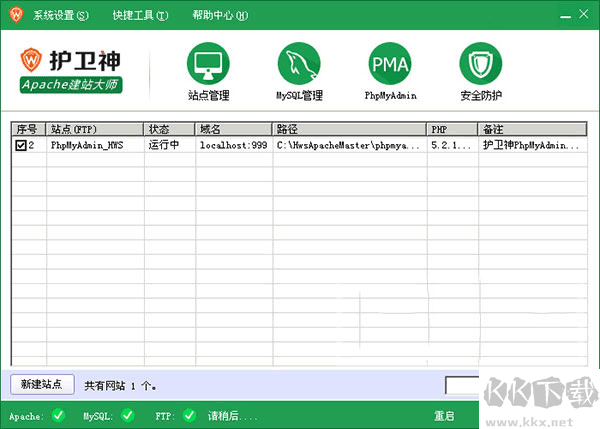
Task: Click the MySQL status checkmark
Action: [128, 415]
